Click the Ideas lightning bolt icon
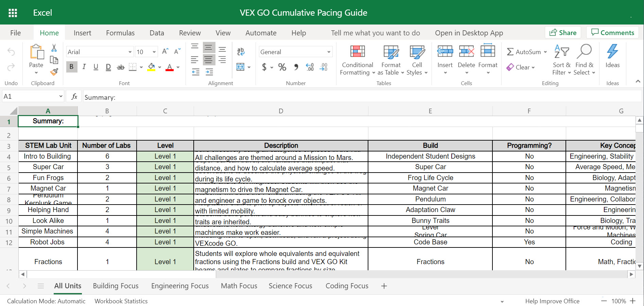Image resolution: width=644 pixels, height=306 pixels. point(612,52)
